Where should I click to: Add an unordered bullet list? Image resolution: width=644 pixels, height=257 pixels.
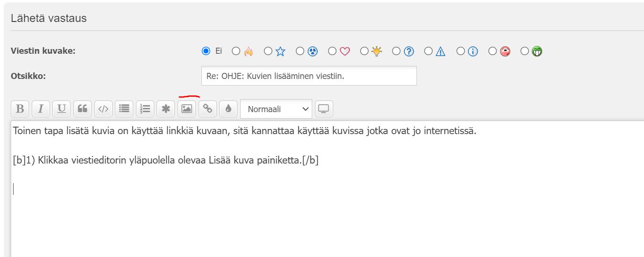click(124, 109)
